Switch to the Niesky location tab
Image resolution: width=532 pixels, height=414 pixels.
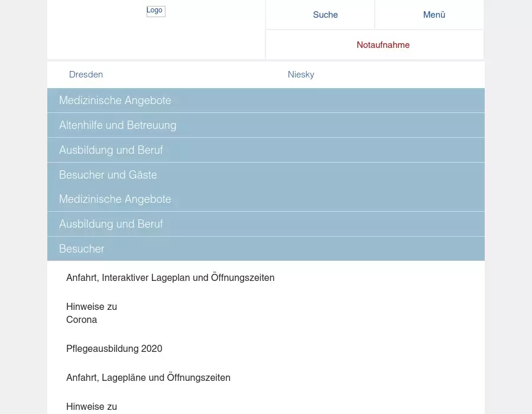tap(301, 75)
